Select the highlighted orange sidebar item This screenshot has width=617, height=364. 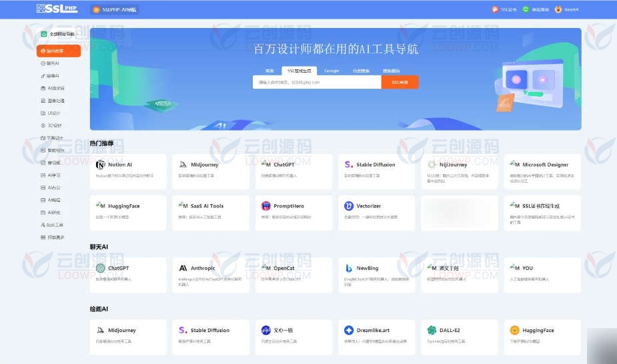(59, 51)
